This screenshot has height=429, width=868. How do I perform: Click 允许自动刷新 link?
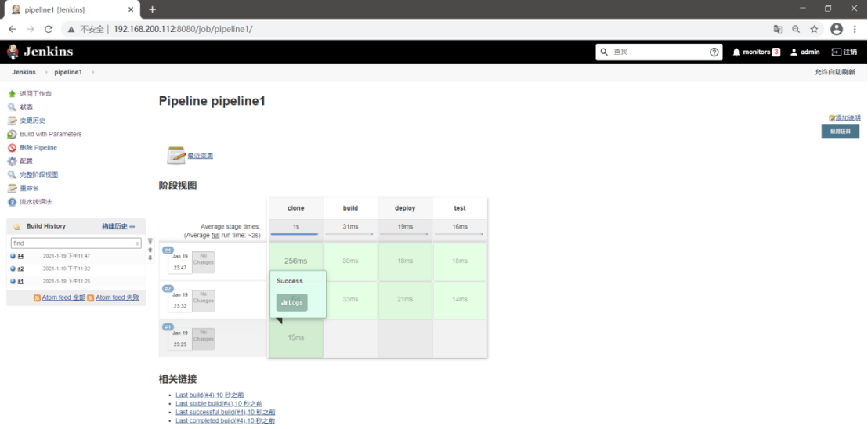835,73
